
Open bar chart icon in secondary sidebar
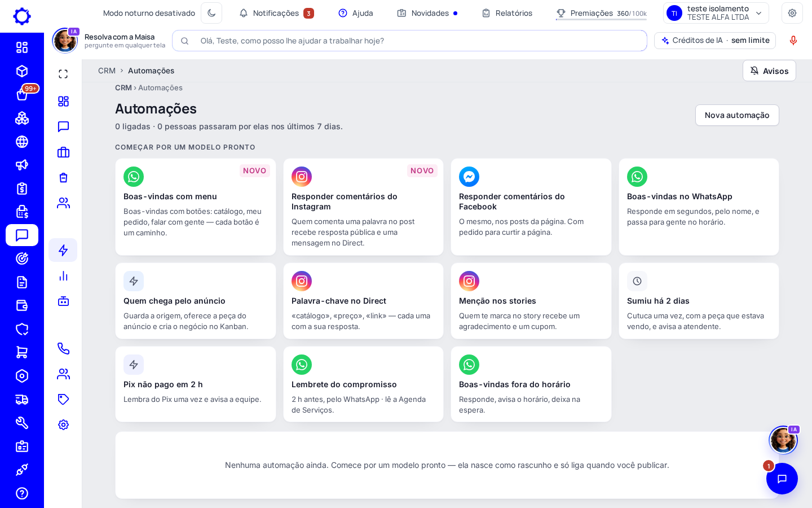coord(63,275)
